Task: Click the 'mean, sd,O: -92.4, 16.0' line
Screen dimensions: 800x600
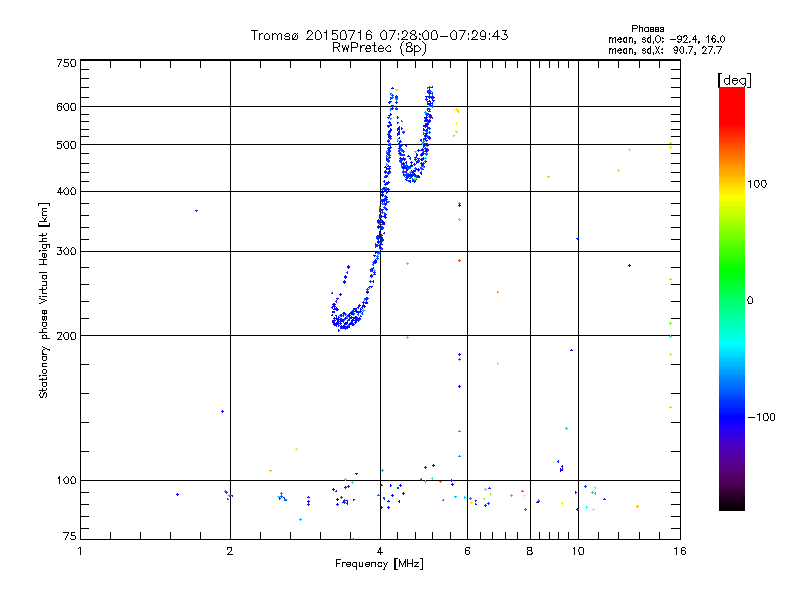Action: [x=666, y=39]
